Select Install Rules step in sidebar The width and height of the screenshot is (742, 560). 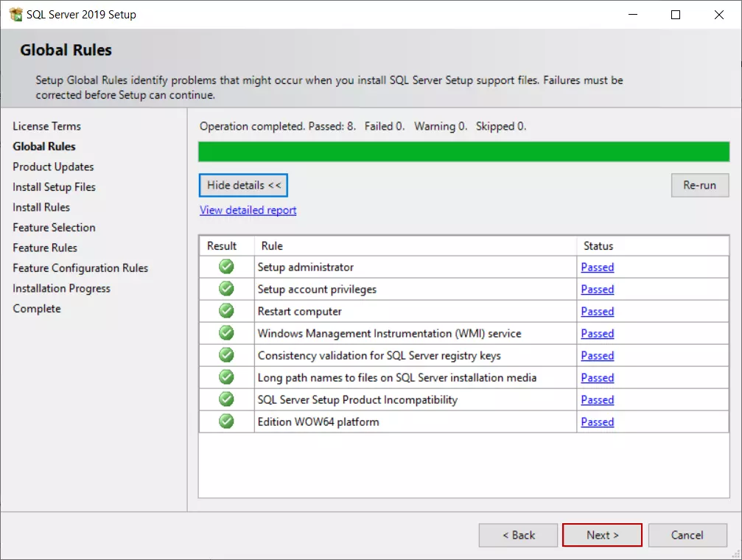coord(41,207)
